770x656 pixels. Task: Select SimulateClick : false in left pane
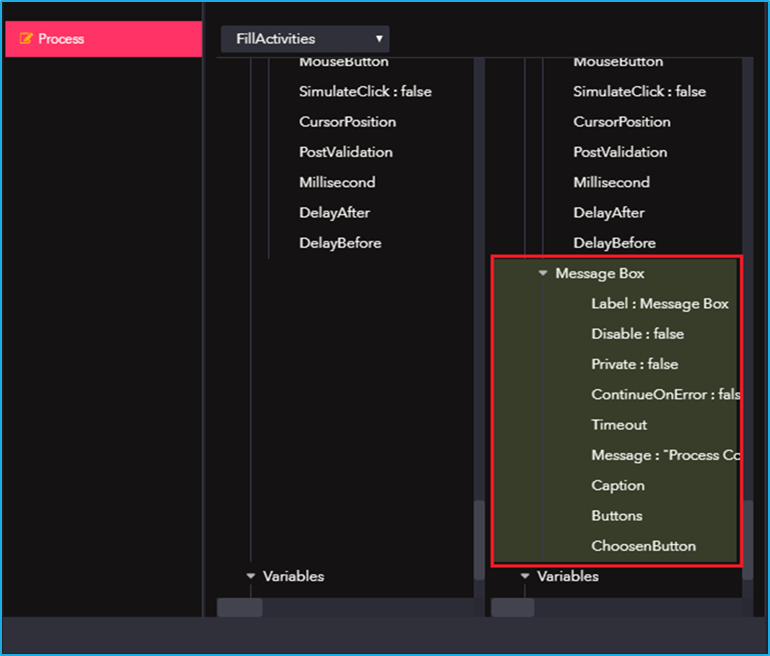(365, 91)
